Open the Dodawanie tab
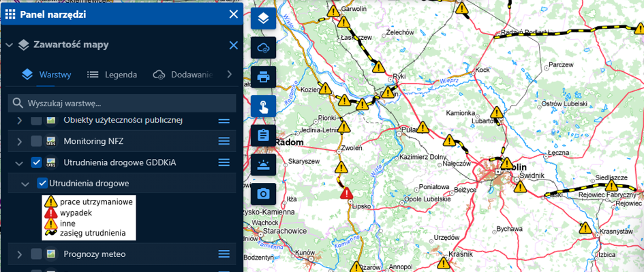644x272 pixels. [183, 75]
